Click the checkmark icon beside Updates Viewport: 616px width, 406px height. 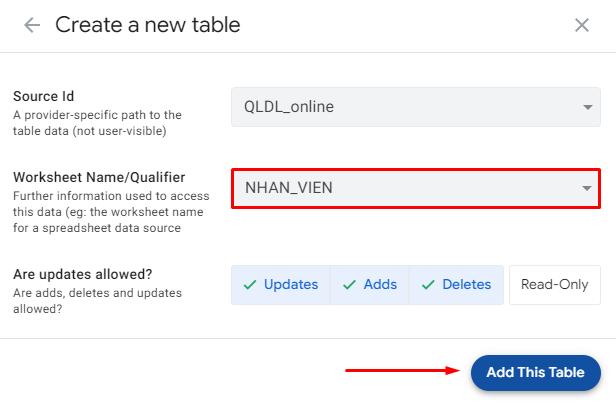click(250, 285)
